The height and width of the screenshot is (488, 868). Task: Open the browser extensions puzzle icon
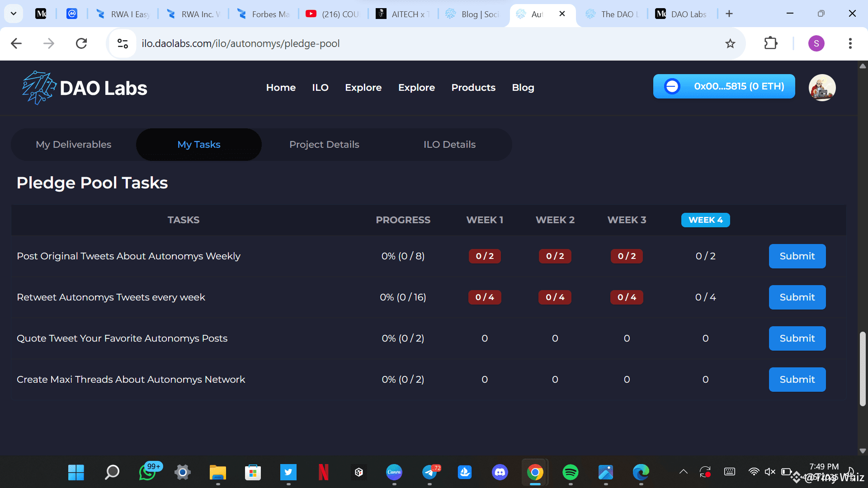[x=770, y=43]
